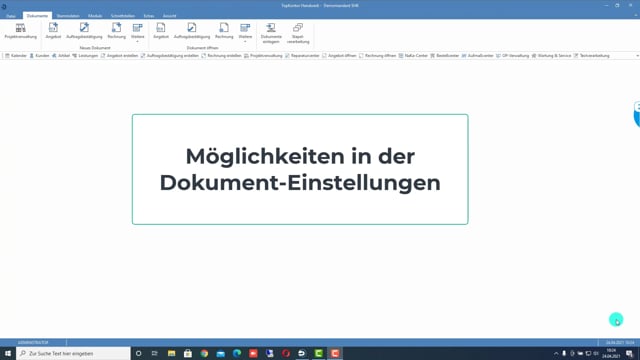The width and height of the screenshot is (640, 360).
Task: Click the Windows Start button
Action: pyautogui.click(x=8, y=353)
